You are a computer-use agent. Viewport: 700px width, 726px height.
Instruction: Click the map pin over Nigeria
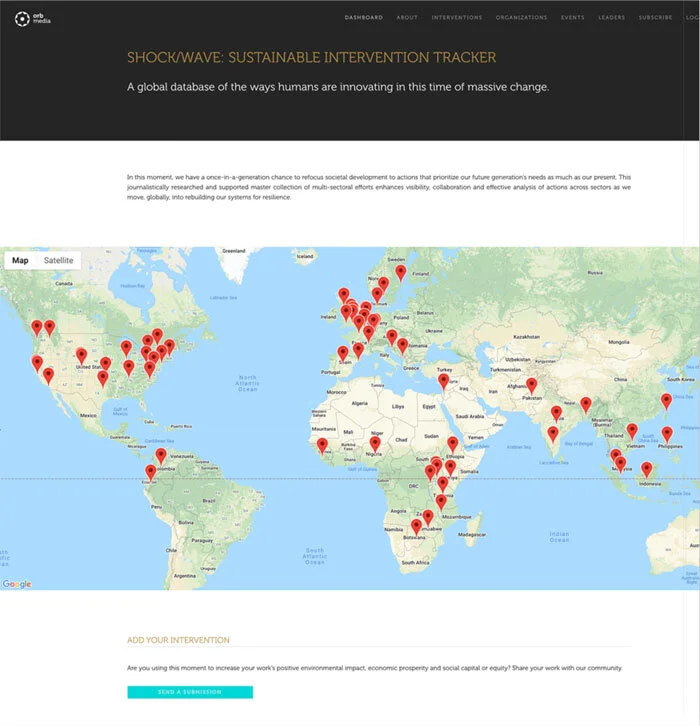tap(375, 445)
